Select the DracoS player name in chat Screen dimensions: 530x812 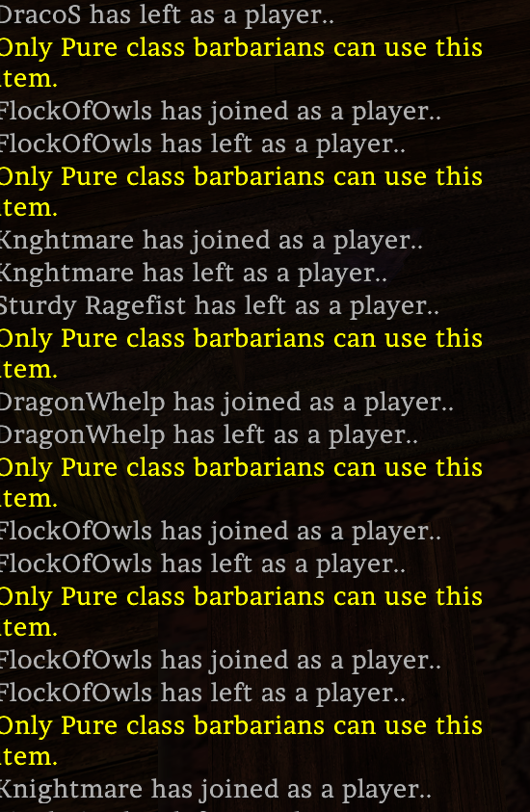click(x=40, y=15)
